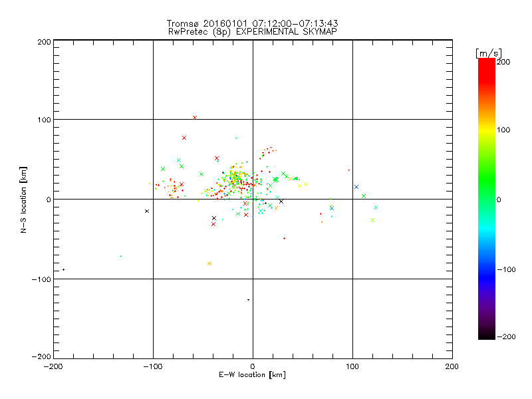
Task: Click the Tromsø date and time title
Action: pos(253,23)
